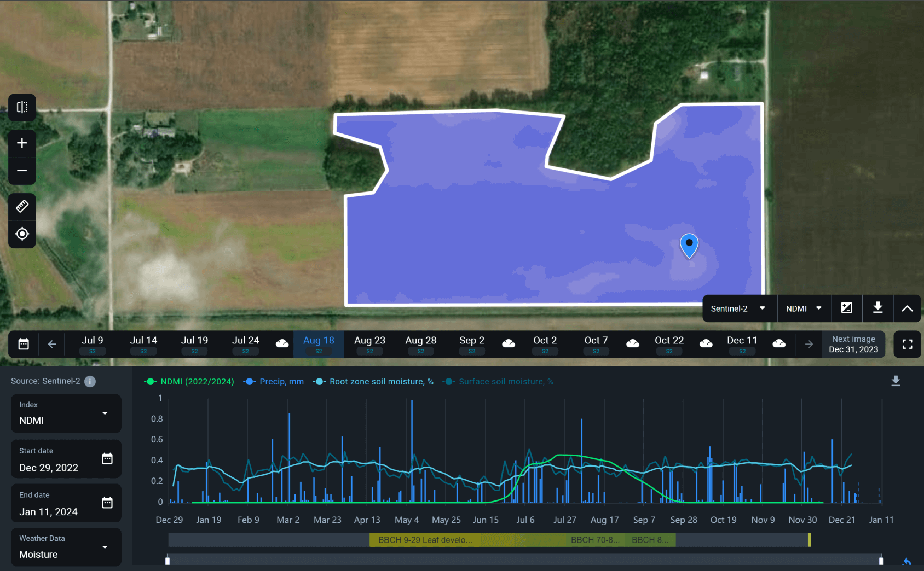Toggle Precip, mm series in legend
The width and height of the screenshot is (924, 571).
pos(273,382)
